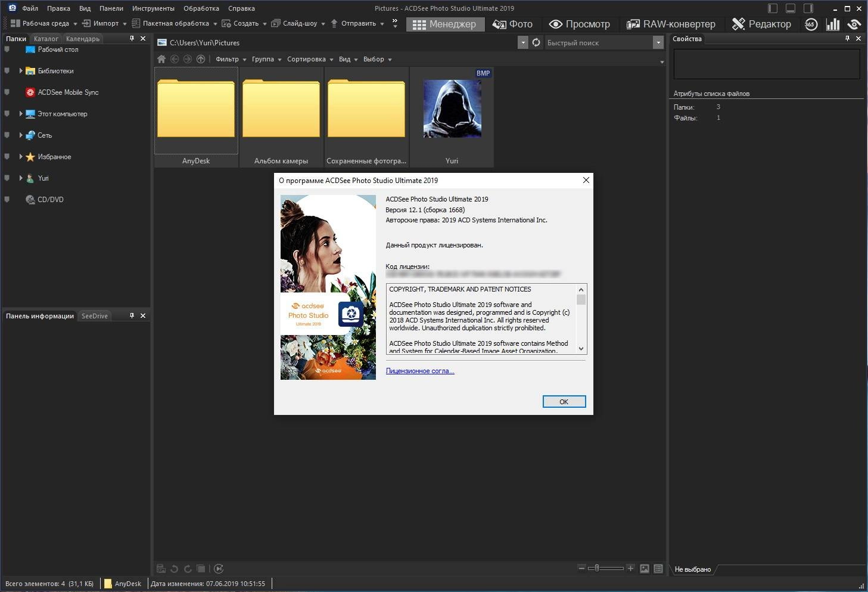This screenshot has height=592, width=868.
Task: Open the Правка menu
Action: [58, 8]
